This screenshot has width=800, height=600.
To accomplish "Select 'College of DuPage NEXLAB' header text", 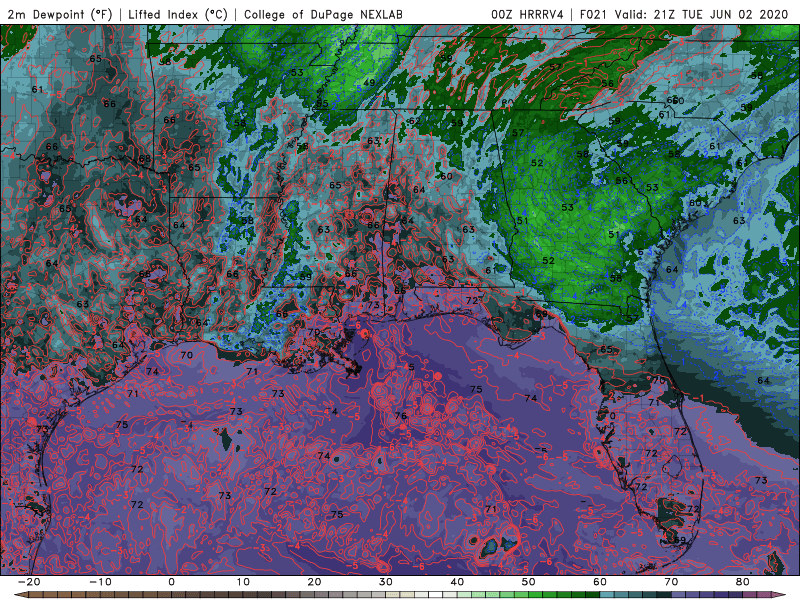I will [x=323, y=14].
